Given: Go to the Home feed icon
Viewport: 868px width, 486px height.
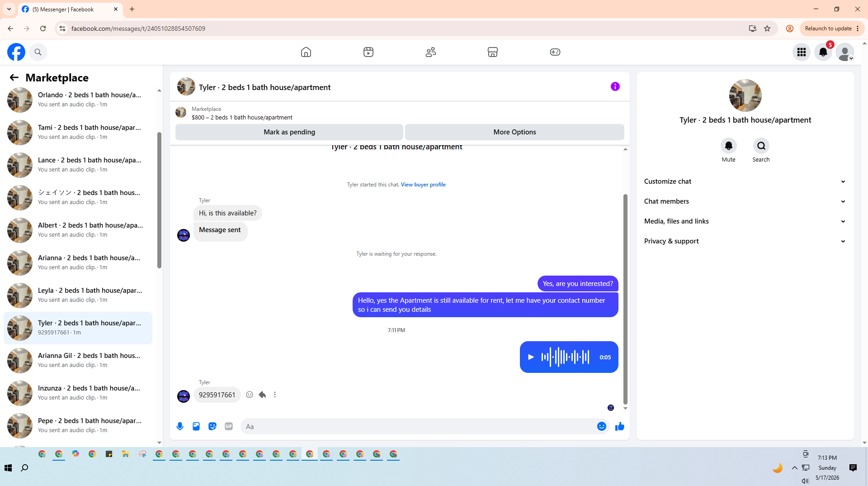Looking at the screenshot, I should point(306,52).
